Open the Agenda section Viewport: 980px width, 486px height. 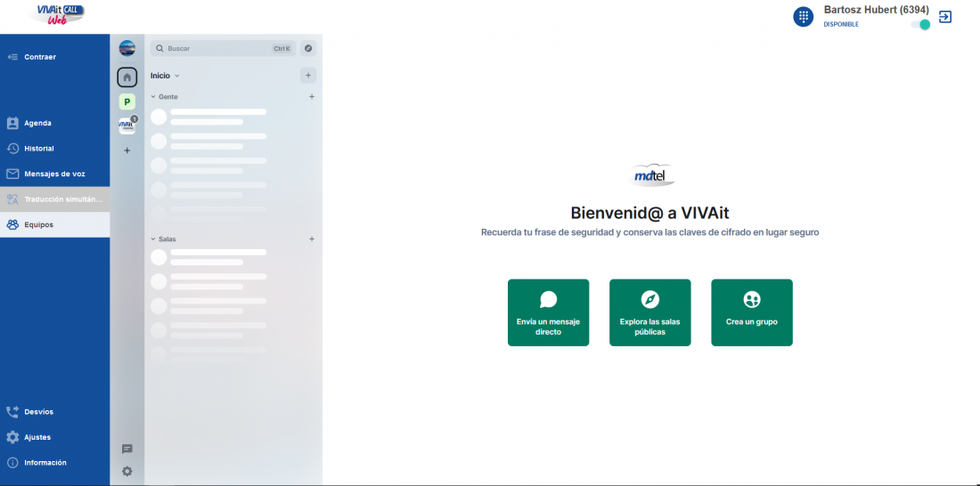pyautogui.click(x=54, y=123)
